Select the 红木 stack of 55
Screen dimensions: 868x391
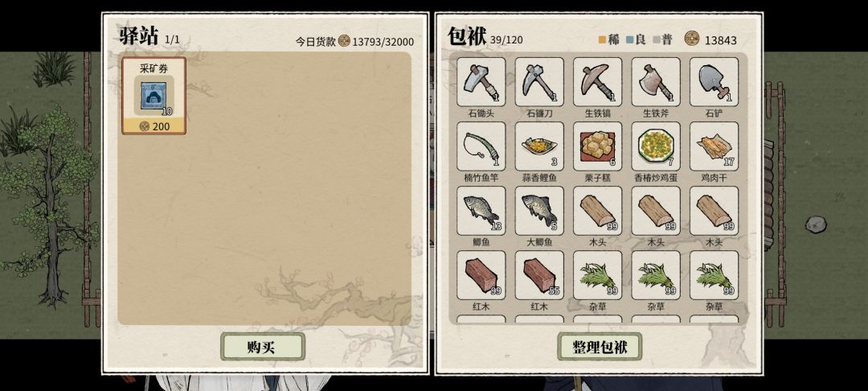coord(539,274)
